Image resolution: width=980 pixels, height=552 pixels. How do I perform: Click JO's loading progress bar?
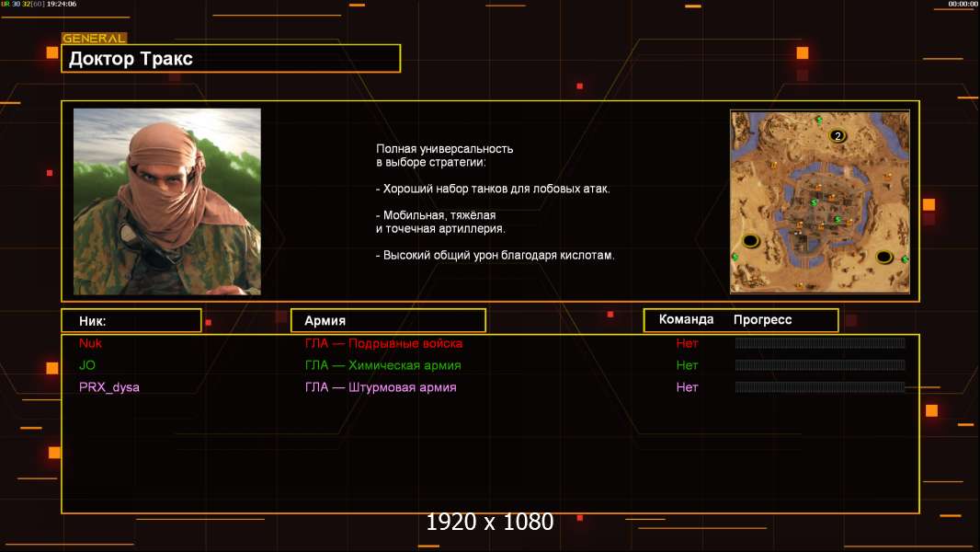[820, 365]
